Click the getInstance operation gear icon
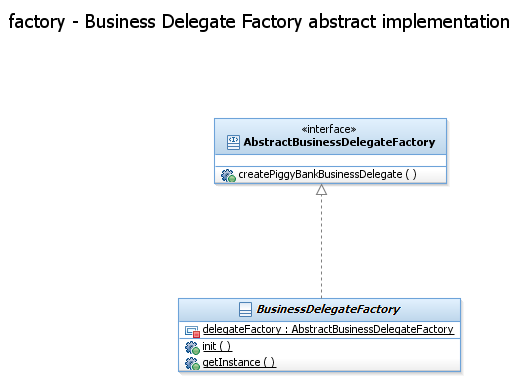The height and width of the screenshot is (386, 522). click(192, 363)
